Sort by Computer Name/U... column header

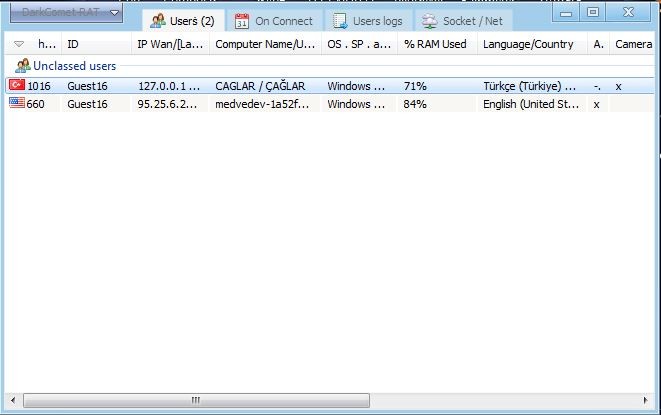pos(265,44)
